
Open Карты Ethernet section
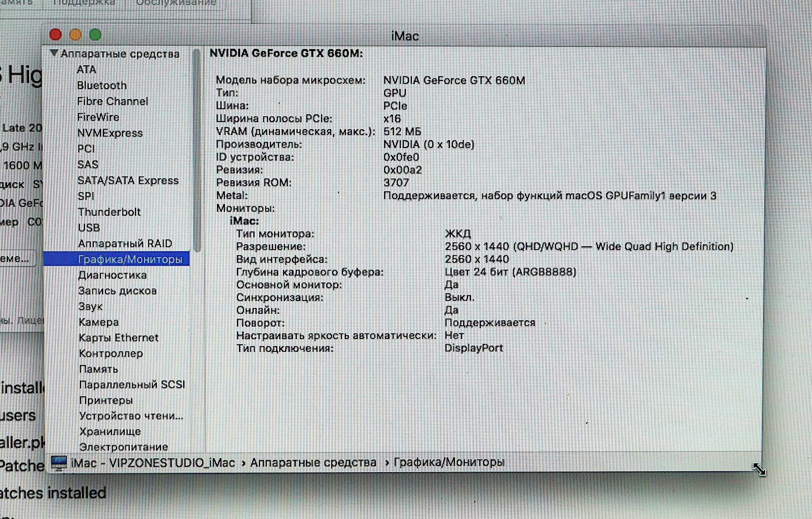[x=119, y=338]
